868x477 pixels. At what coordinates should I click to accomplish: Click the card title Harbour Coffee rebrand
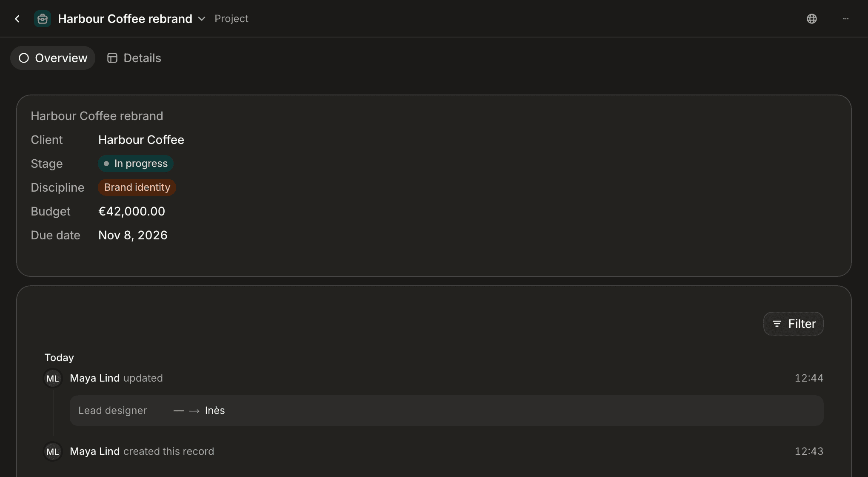tap(97, 116)
